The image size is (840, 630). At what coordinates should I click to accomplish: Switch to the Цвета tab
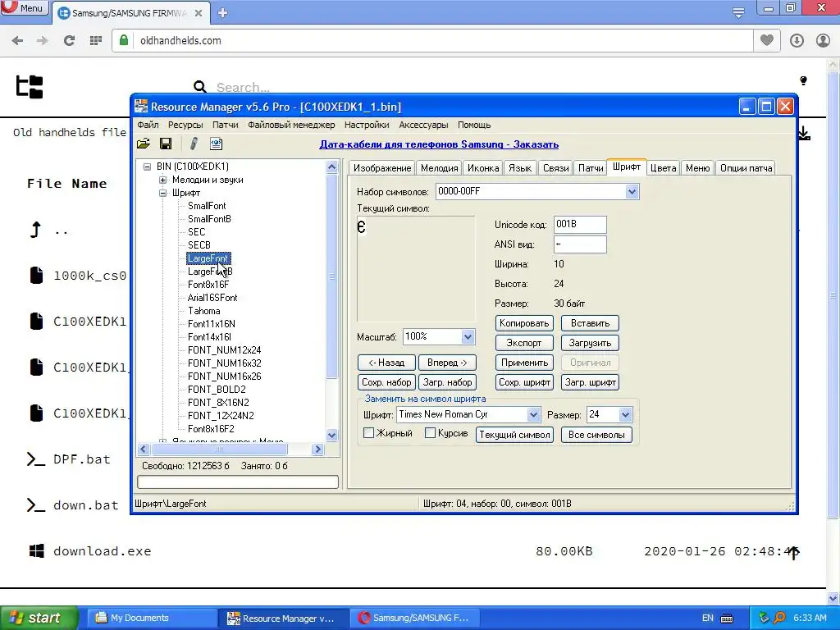point(663,168)
